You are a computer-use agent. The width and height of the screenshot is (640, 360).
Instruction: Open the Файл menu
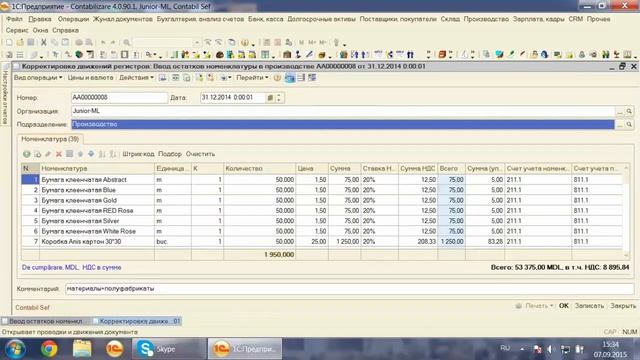[14, 19]
